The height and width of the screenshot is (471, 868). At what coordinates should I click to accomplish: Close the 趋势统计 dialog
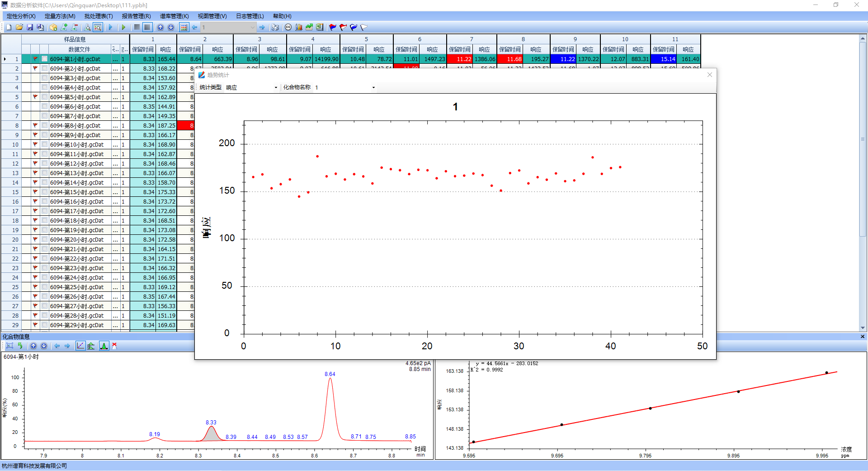point(710,75)
